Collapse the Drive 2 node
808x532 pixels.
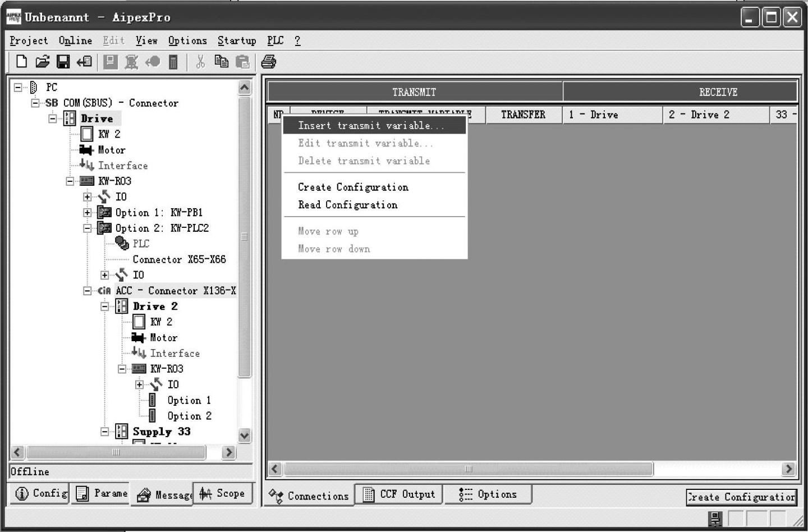[x=105, y=306]
